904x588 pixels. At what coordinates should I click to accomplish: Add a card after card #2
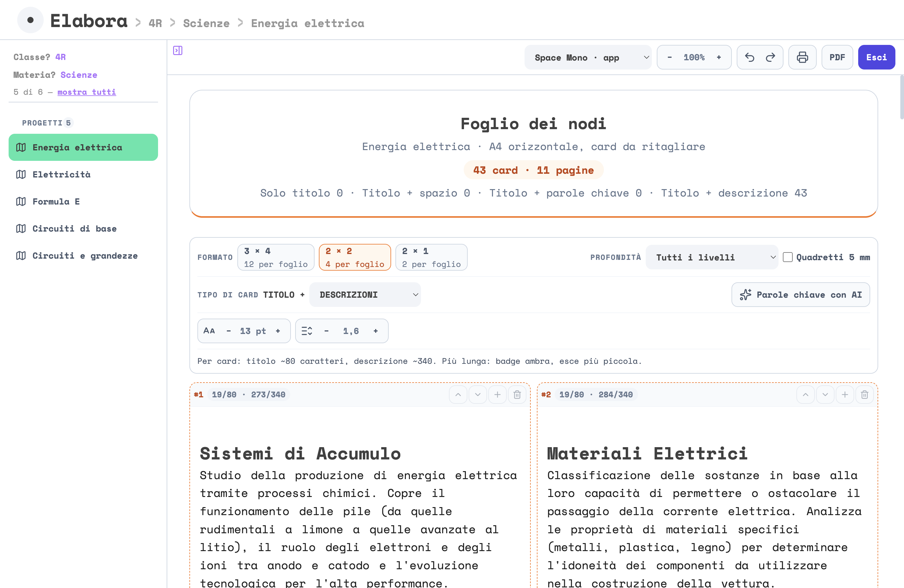pos(845,395)
